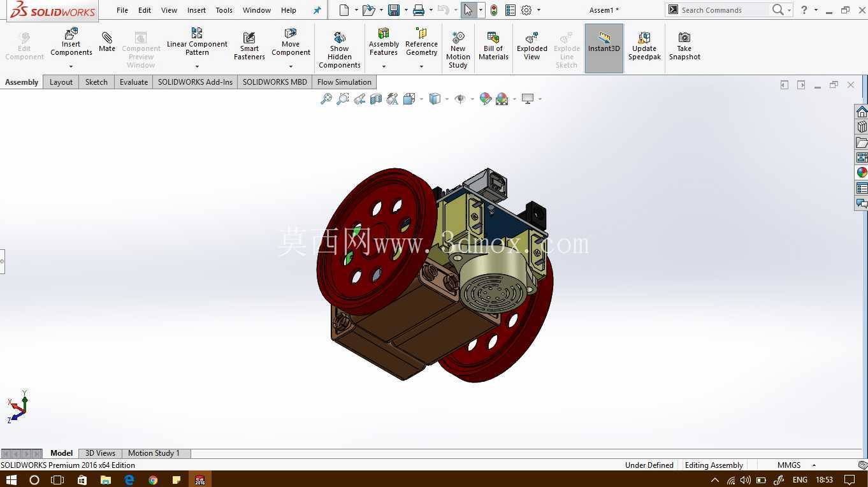The width and height of the screenshot is (868, 487).
Task: Create a New Motion Study
Action: click(458, 49)
